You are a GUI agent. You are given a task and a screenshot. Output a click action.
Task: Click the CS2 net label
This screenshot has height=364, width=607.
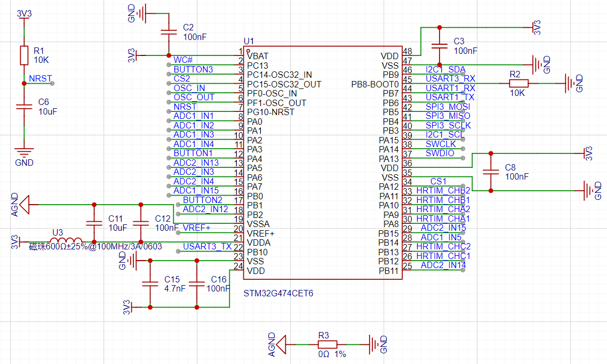182,78
